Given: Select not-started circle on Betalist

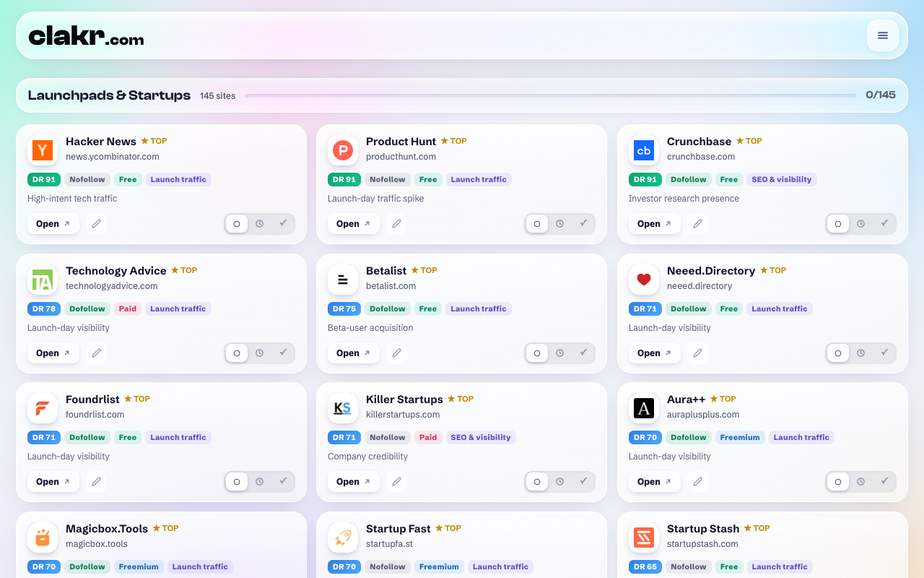Looking at the screenshot, I should (537, 353).
